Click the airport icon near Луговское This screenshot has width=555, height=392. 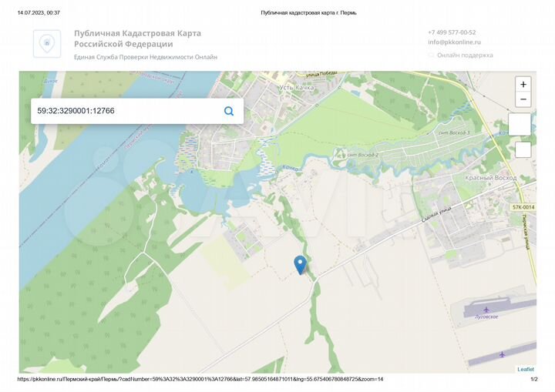tap(486, 309)
